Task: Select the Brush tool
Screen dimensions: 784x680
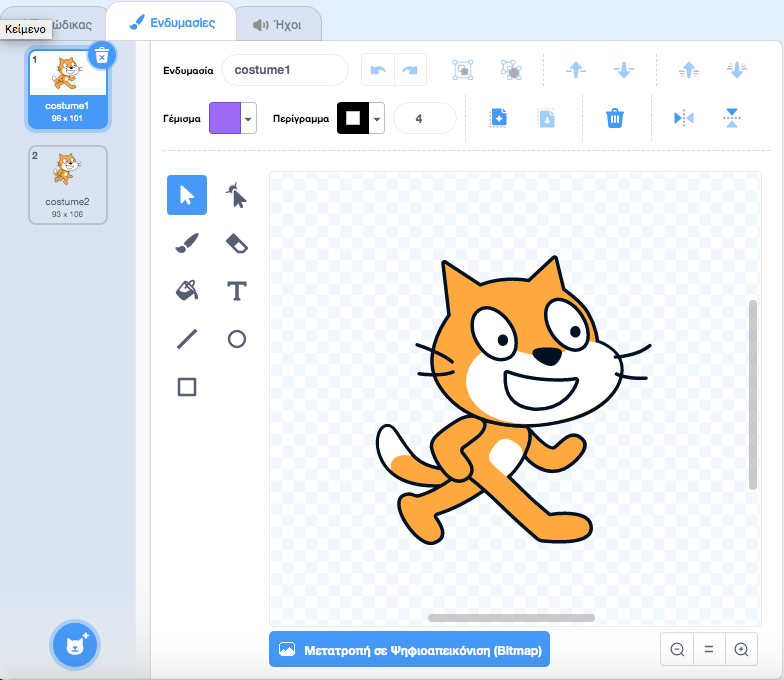Action: point(187,243)
